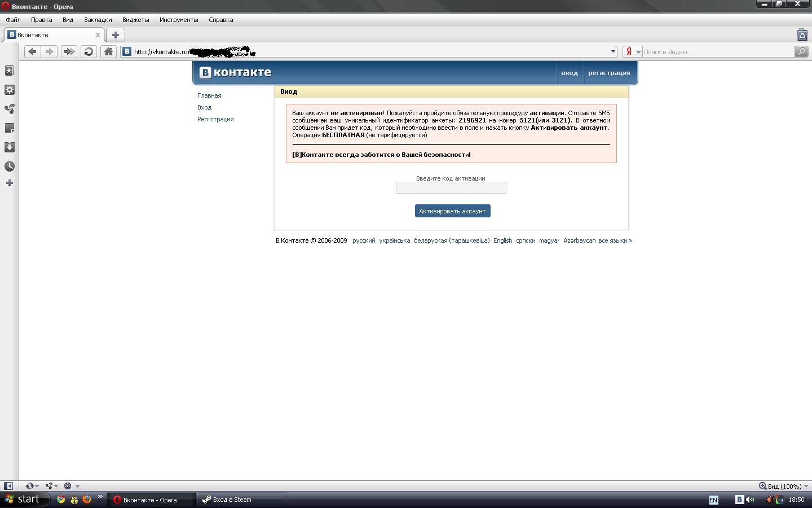Open the Инструменты menu
The image size is (812, 508).
point(179,20)
